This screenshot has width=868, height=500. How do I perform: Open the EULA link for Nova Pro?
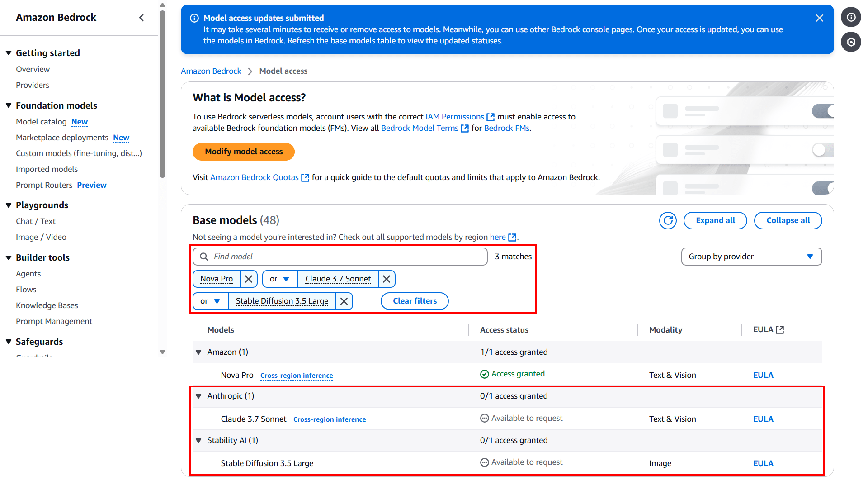click(x=763, y=375)
